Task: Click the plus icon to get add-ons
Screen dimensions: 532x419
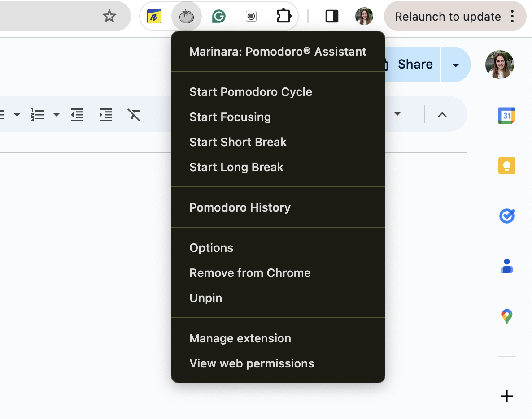Action: (x=506, y=396)
